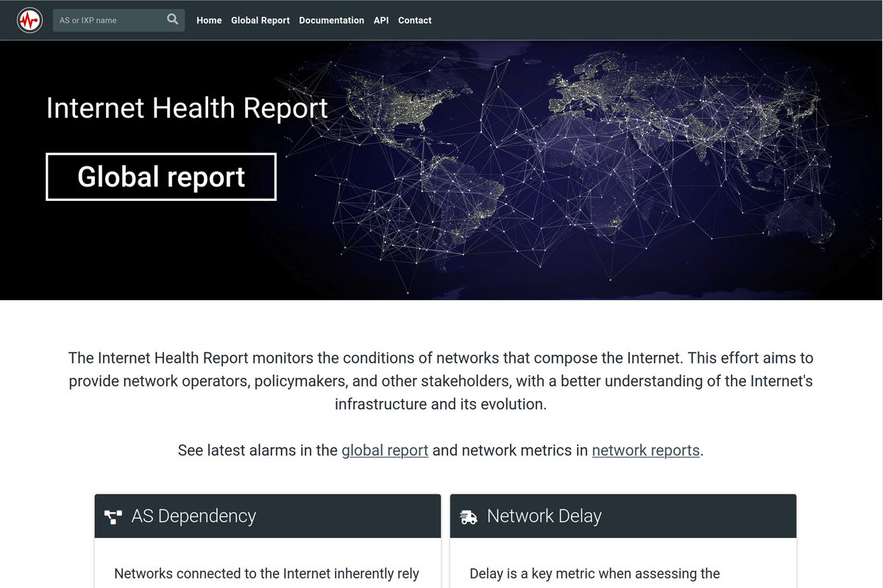Follow the network reports inline link
The image size is (883, 588).
pos(645,450)
